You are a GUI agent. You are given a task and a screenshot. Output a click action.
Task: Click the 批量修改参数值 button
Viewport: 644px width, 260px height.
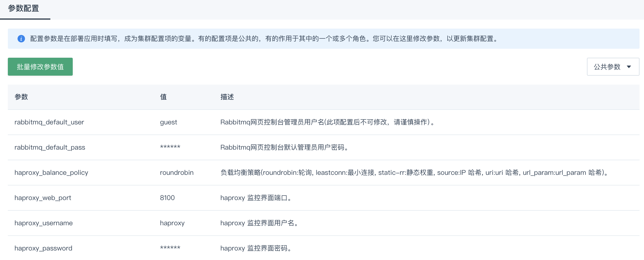coord(40,67)
